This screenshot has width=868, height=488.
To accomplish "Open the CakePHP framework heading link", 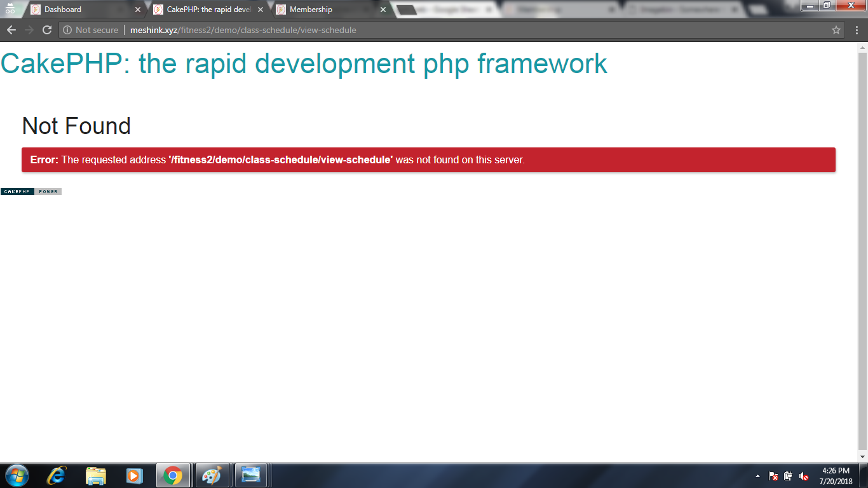I will point(304,64).
